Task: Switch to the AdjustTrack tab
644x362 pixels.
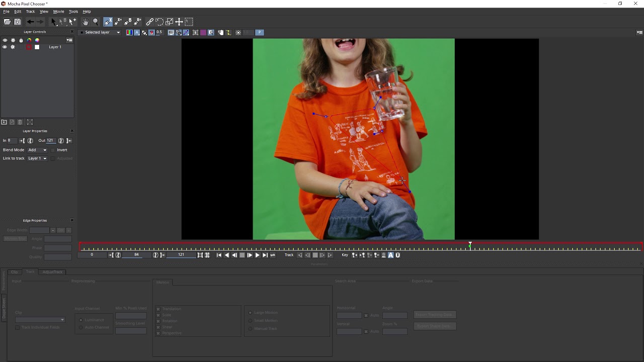Action: [x=52, y=271]
